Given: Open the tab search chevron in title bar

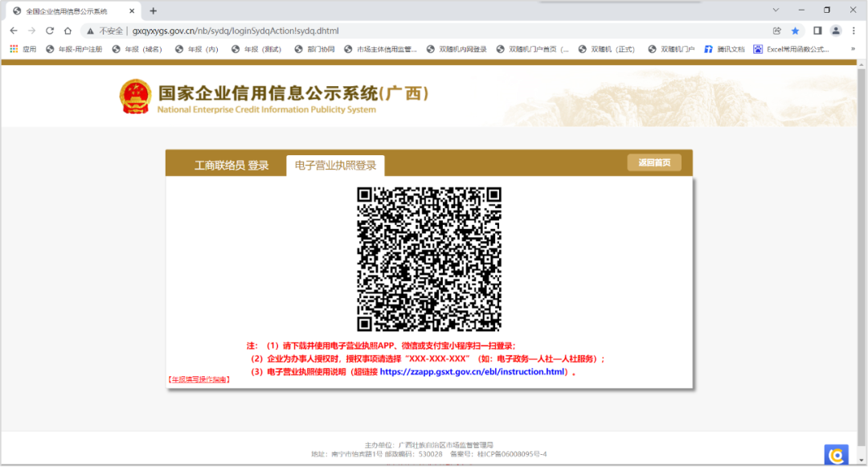Looking at the screenshot, I should point(776,10).
